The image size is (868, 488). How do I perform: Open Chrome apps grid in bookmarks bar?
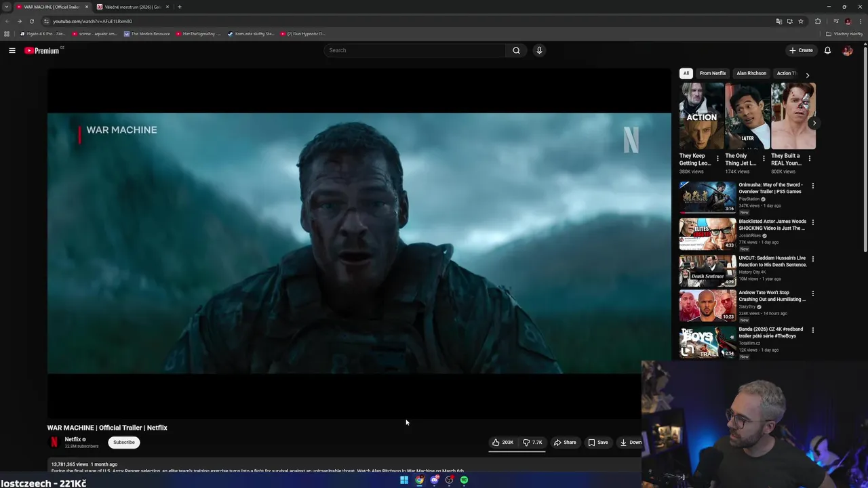[x=7, y=34]
